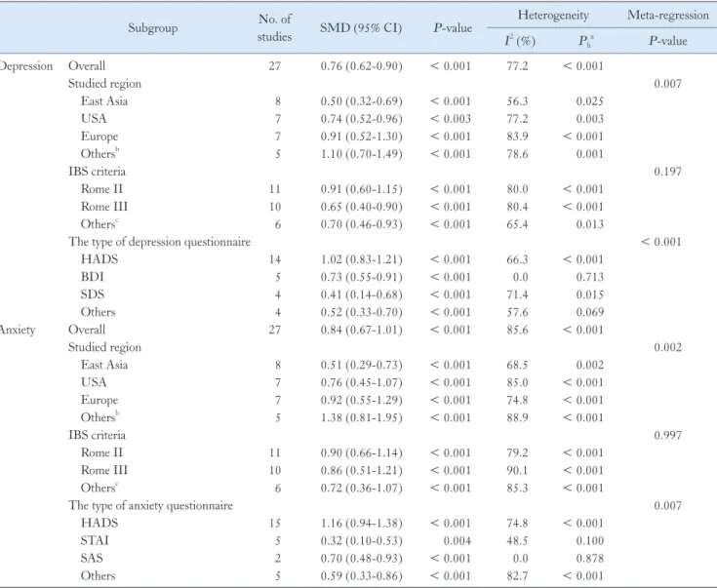Click I² value '71.4' in SDS row
Screen dimensions: 717x588
pos(517,294)
